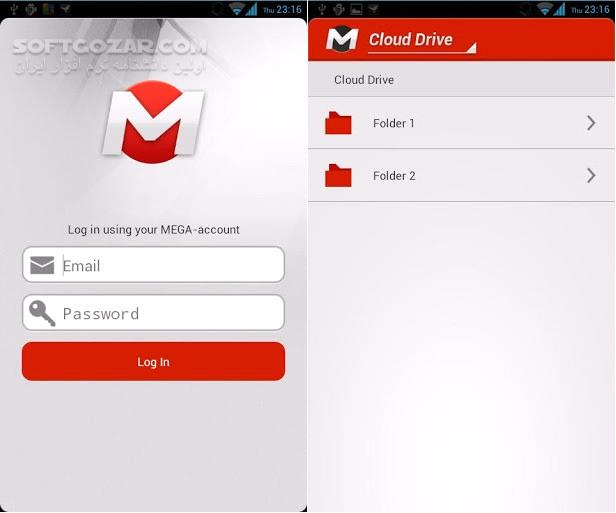Open the Cloud Drive title dropdown
Image resolution: width=616 pixels, height=513 pixels.
422,41
